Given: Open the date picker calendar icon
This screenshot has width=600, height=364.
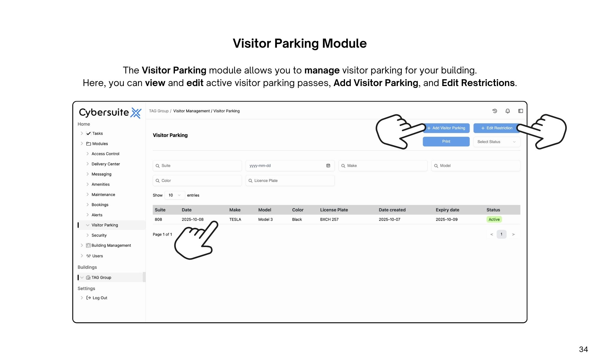Looking at the screenshot, I should 328,166.
